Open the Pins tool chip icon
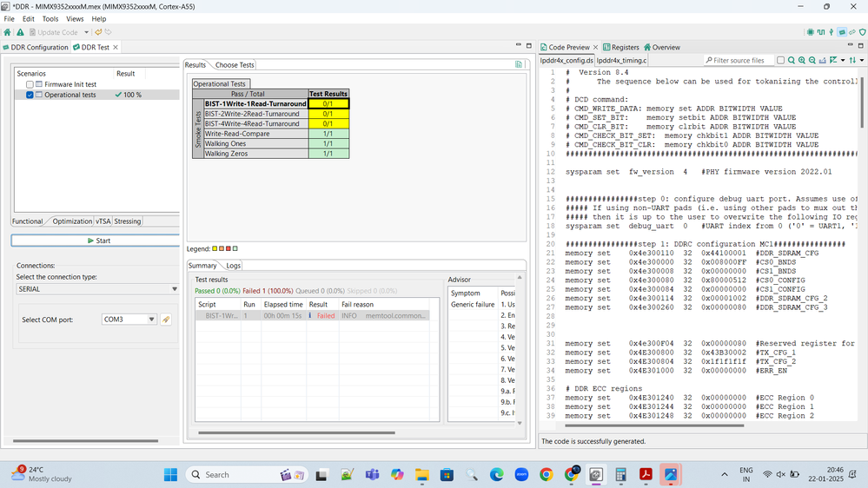 [811, 32]
